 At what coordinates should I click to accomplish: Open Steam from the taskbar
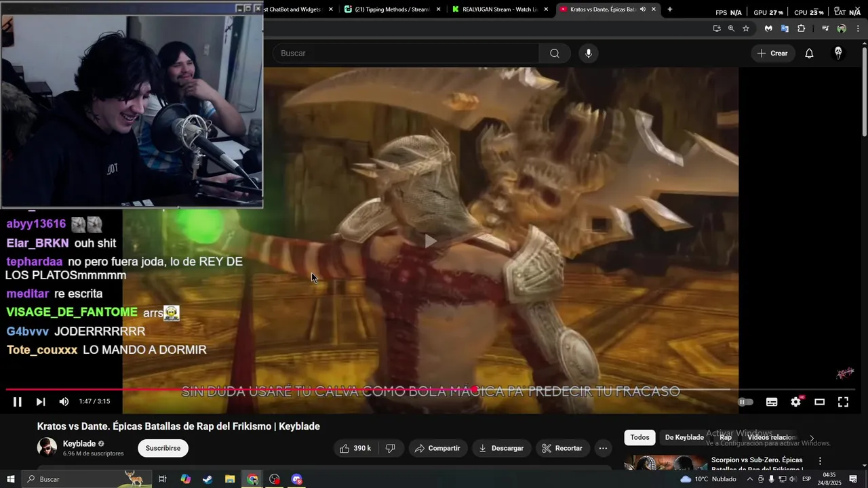[x=208, y=479]
